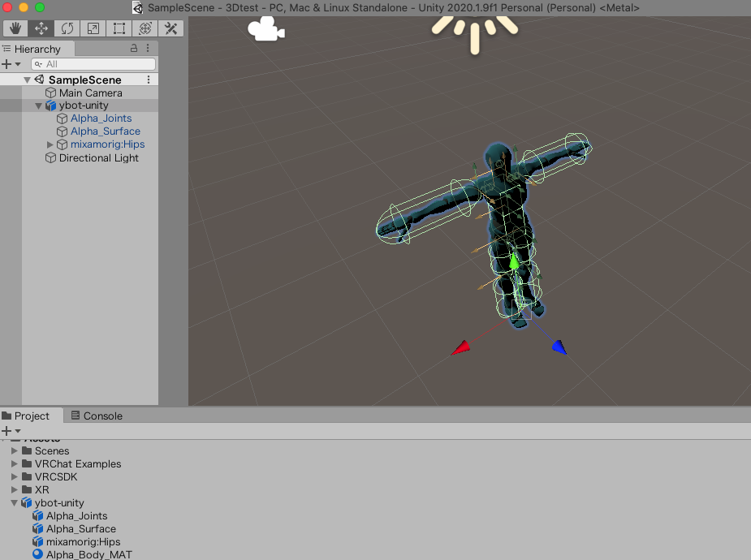Select the Scenes folder
The image size is (751, 560).
(52, 451)
